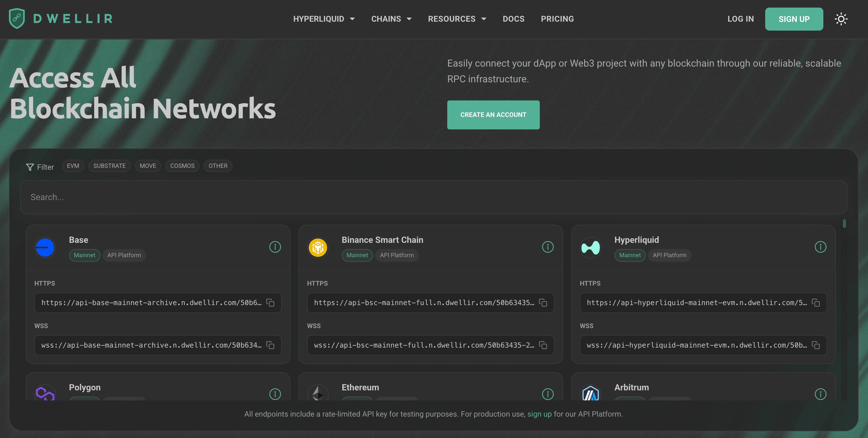Toggle the EVM filter chip
This screenshot has width=868, height=438.
[x=73, y=166]
